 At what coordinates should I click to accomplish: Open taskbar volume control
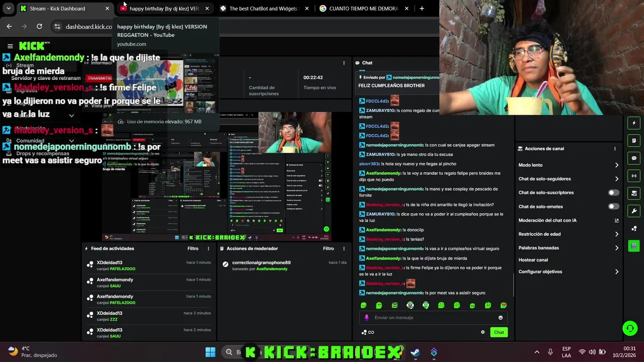[592, 352]
